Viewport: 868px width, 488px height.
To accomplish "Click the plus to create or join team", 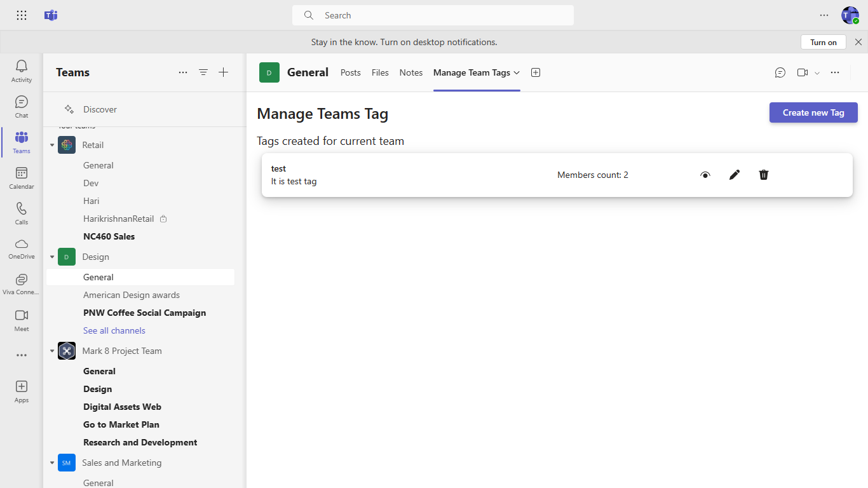I will 224,72.
